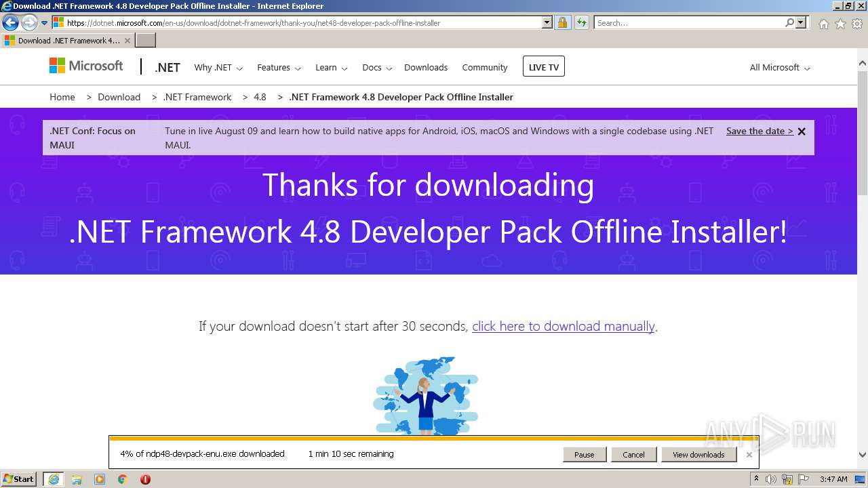Click the download progress bar

pyautogui.click(x=433, y=439)
